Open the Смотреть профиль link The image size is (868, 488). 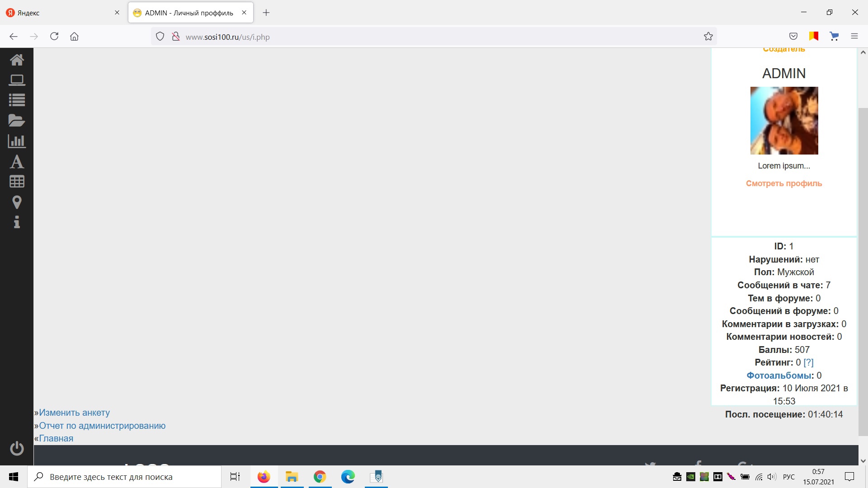[783, 183]
